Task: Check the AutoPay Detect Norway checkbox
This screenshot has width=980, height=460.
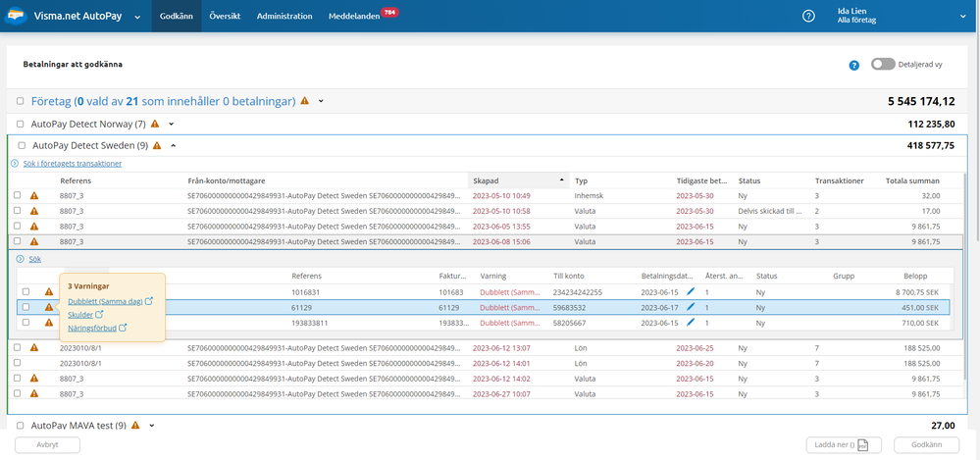Action: pos(22,124)
